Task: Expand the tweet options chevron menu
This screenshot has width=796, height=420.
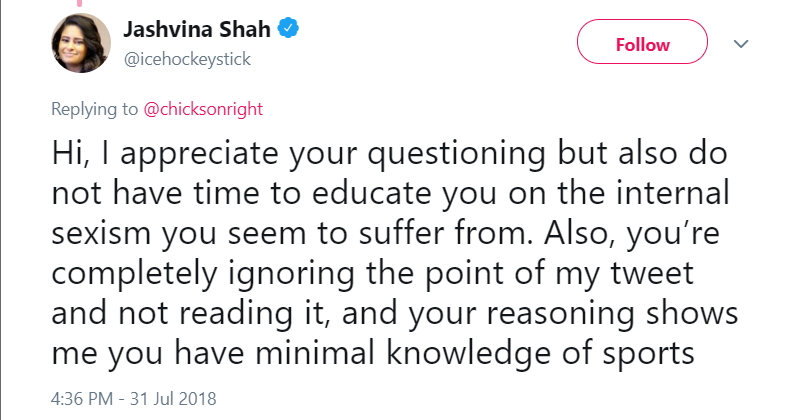Action: [741, 44]
